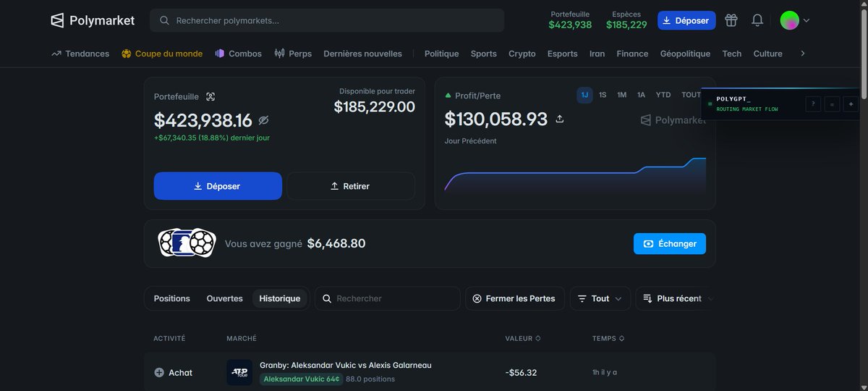Click the header Portefeuille $423,938 value
868x391 pixels.
(x=570, y=25)
